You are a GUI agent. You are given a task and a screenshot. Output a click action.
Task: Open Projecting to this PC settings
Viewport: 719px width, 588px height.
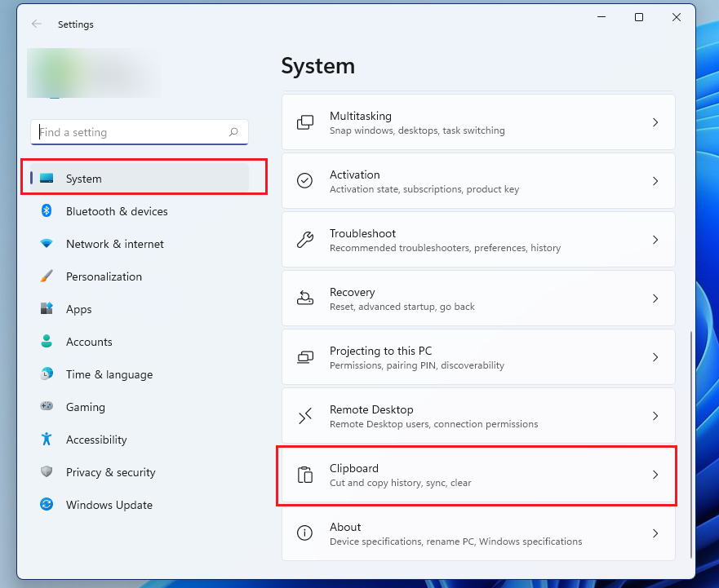point(477,356)
